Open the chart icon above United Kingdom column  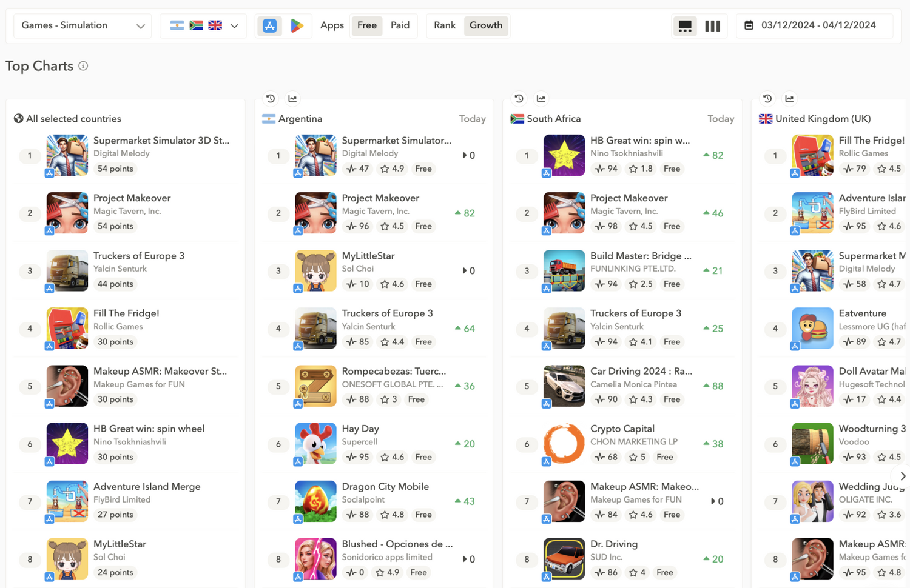coord(789,98)
